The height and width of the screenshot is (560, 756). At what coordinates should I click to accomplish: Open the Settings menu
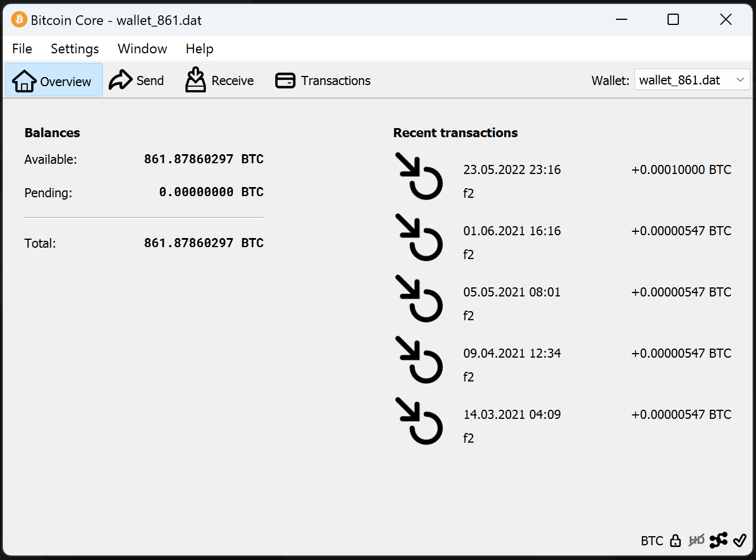pyautogui.click(x=75, y=49)
